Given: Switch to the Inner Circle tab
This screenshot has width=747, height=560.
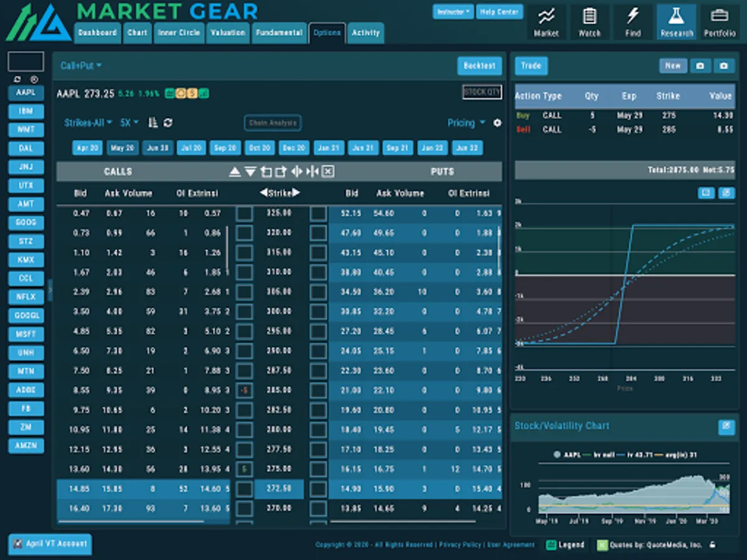Looking at the screenshot, I should (180, 33).
